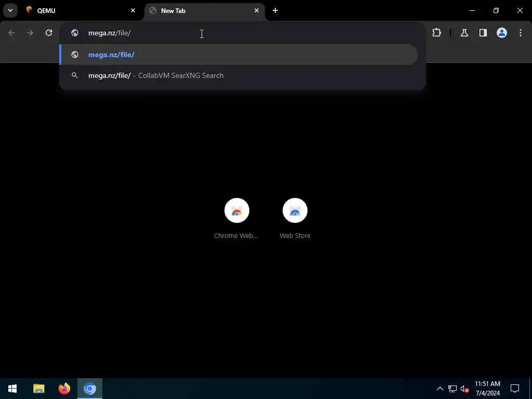Select the New Tab tab

pos(205,10)
